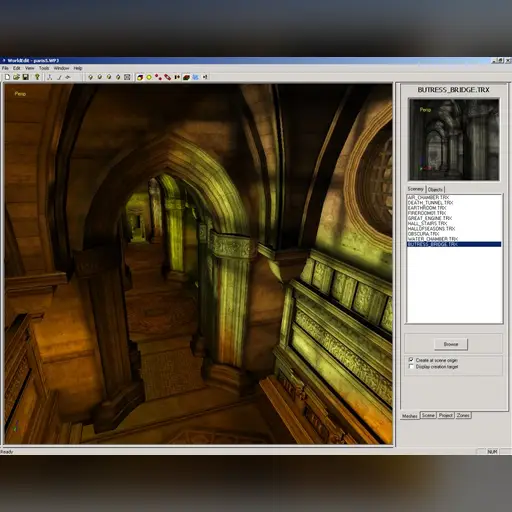
Task: Click the Browse button
Action: point(451,344)
